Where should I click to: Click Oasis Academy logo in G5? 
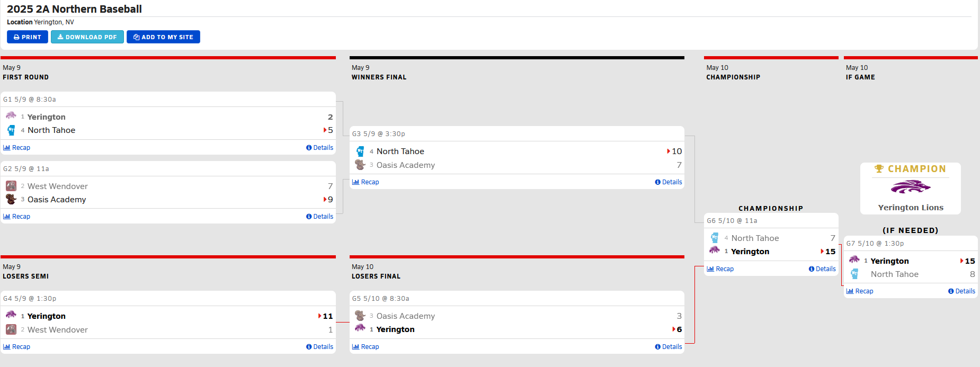point(360,316)
